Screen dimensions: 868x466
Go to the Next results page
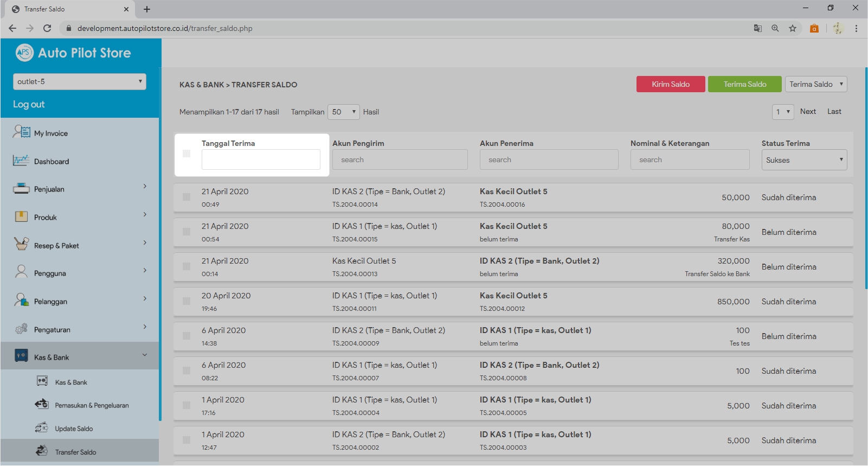pyautogui.click(x=808, y=111)
